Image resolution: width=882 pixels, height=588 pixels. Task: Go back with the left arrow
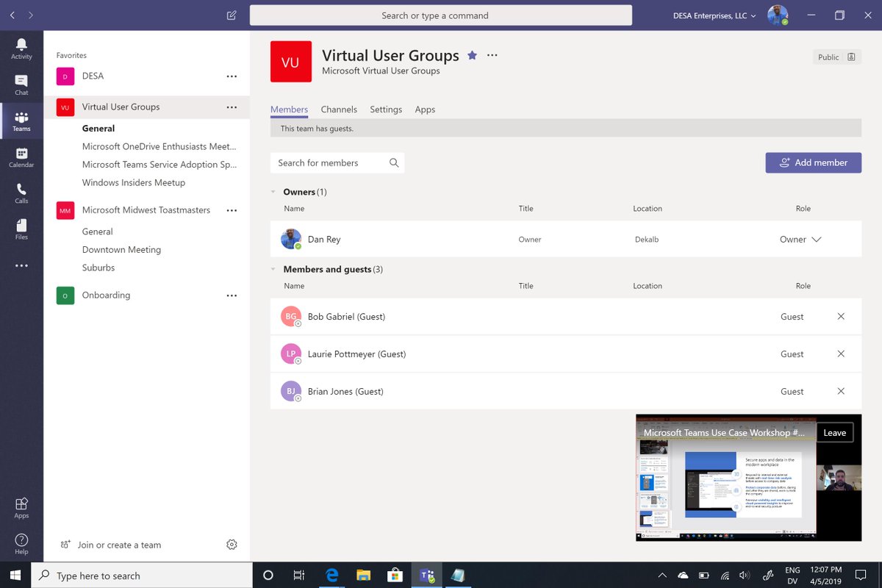click(12, 15)
